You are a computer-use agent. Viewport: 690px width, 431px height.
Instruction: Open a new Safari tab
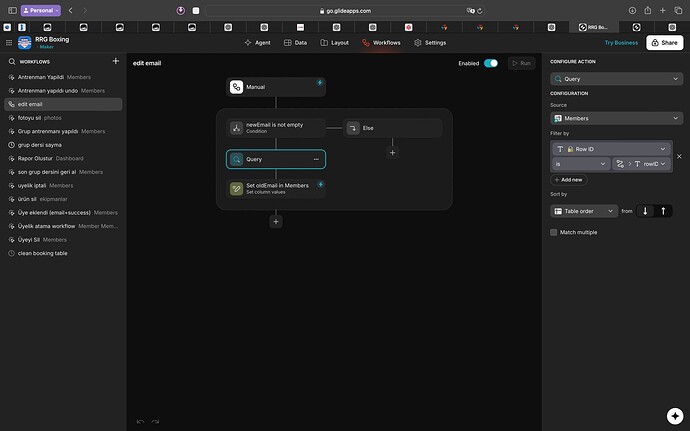pyautogui.click(x=663, y=10)
